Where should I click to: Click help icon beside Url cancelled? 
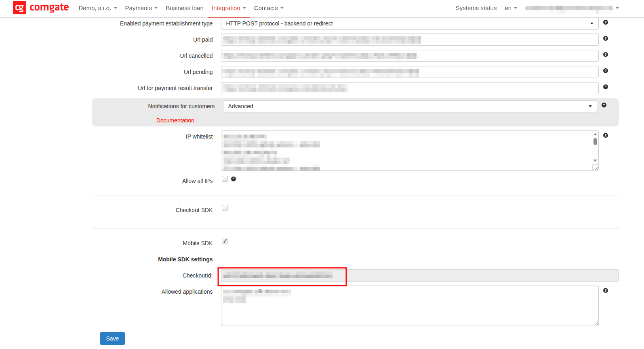605,55
